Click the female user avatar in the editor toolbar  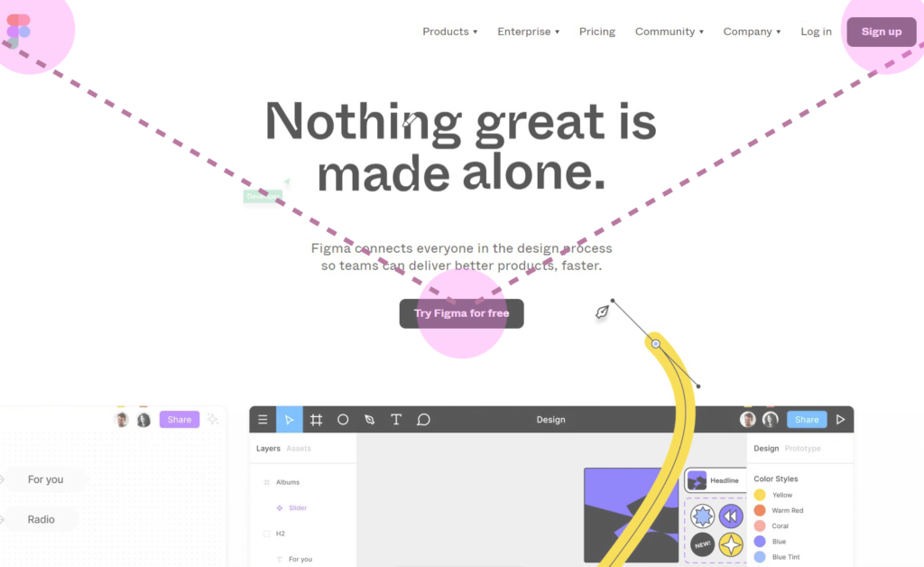pos(770,419)
